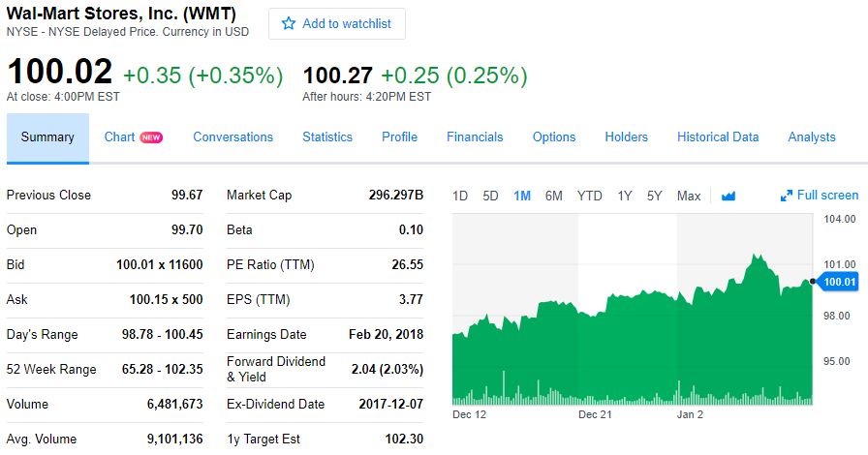Select the 5D chart range
This screenshot has height=455, width=868.
point(490,196)
